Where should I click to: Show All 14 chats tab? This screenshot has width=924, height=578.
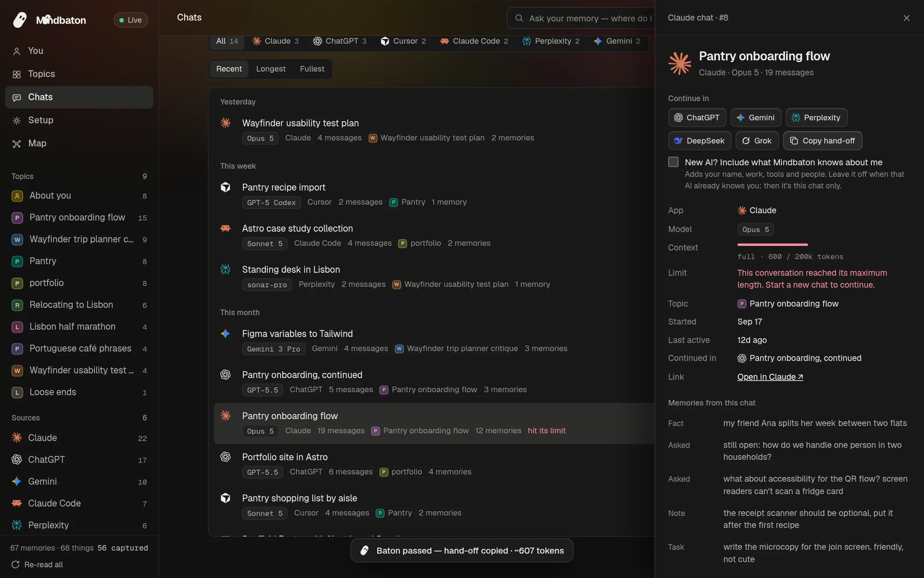point(227,41)
